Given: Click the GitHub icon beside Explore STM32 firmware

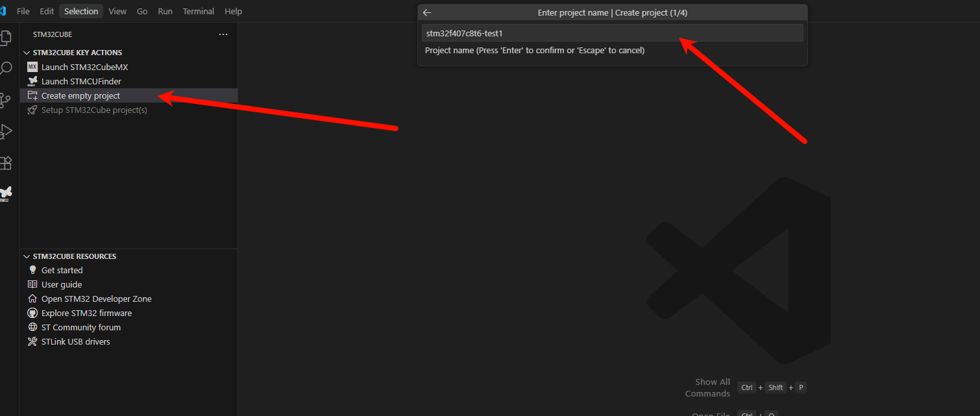Looking at the screenshot, I should [x=32, y=313].
